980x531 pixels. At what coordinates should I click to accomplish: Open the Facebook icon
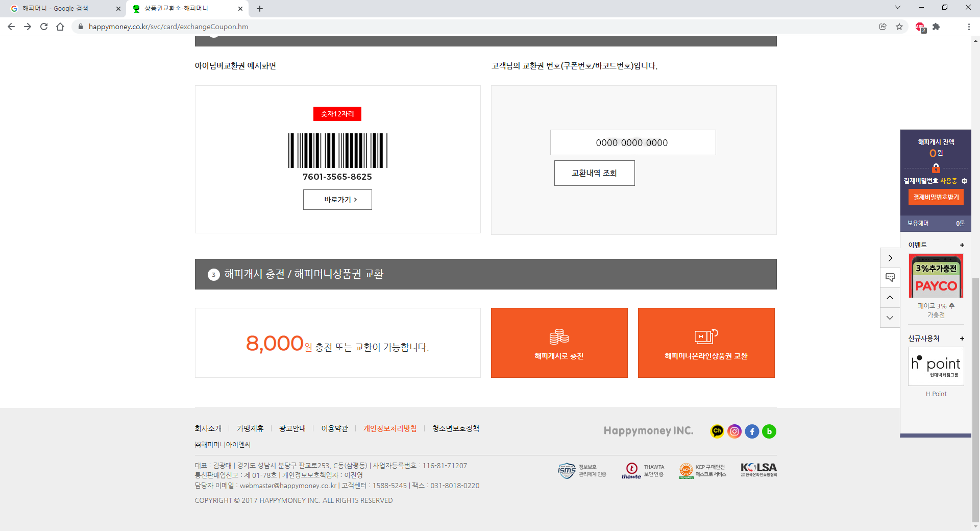[752, 431]
